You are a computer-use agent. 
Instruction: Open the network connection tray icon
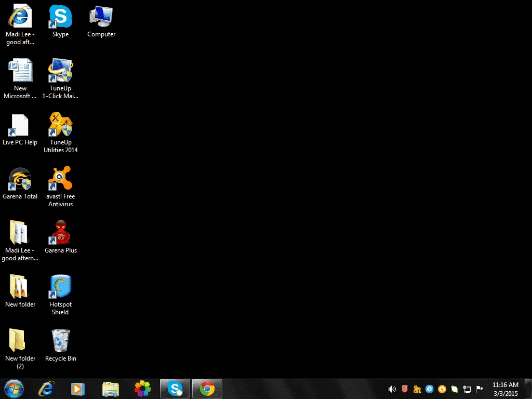point(467,389)
